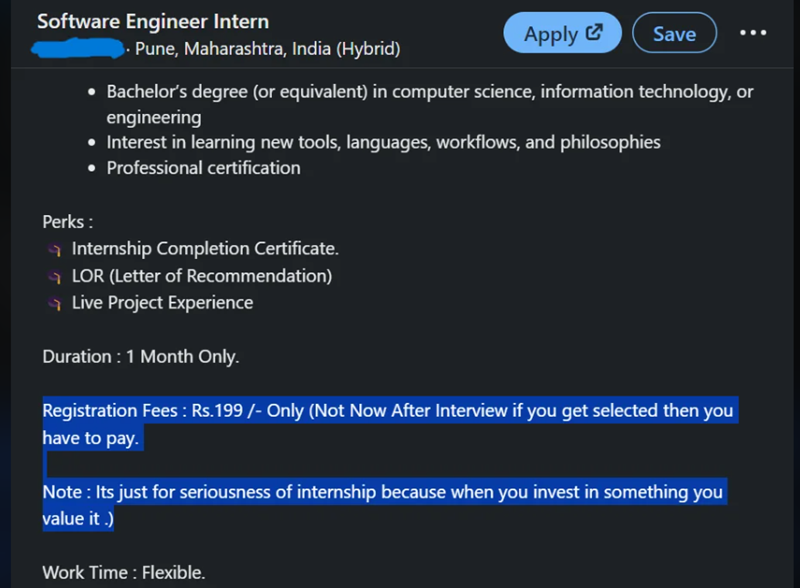Open the Software Engineer Intern job title link
Screen dimensions: 800x588
(150, 21)
